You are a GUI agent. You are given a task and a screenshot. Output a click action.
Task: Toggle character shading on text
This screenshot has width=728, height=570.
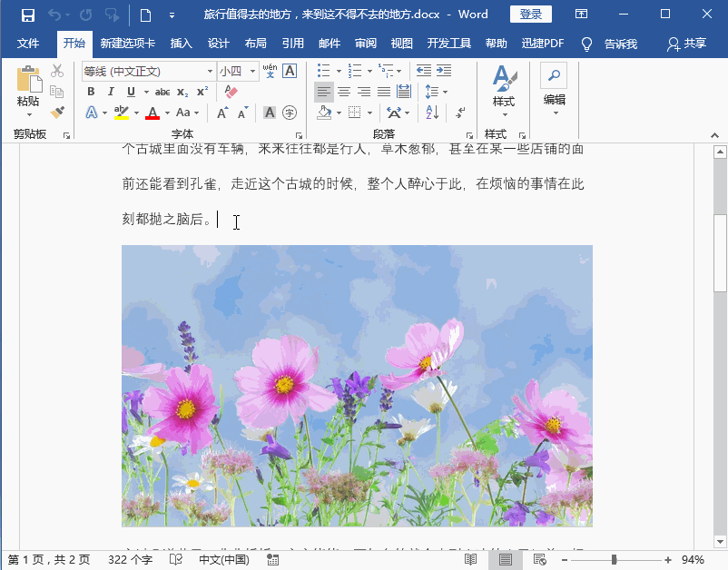click(x=270, y=113)
